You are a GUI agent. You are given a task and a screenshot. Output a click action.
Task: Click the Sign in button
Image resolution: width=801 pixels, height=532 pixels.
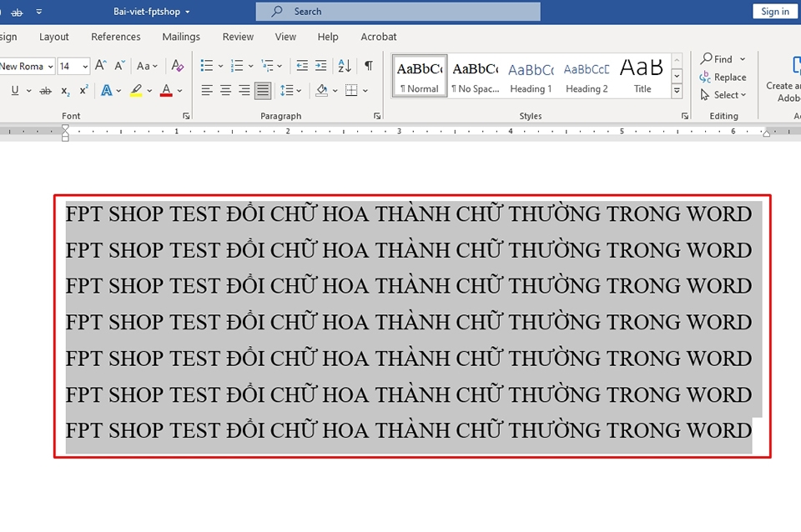click(774, 11)
